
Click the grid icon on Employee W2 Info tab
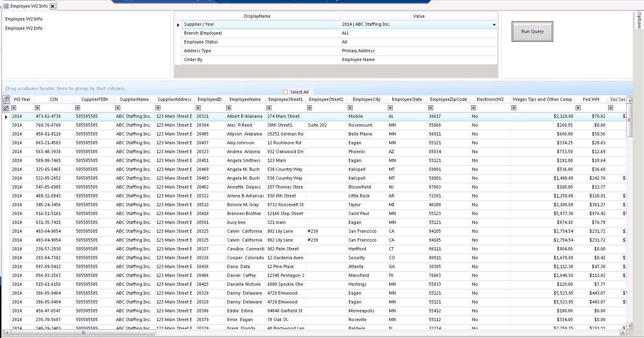pyautogui.click(x=6, y=6)
